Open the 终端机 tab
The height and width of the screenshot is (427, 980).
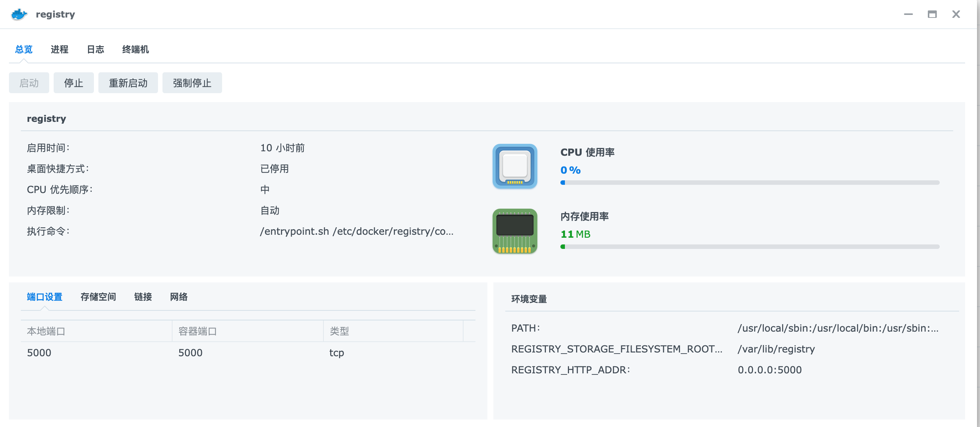[135, 50]
